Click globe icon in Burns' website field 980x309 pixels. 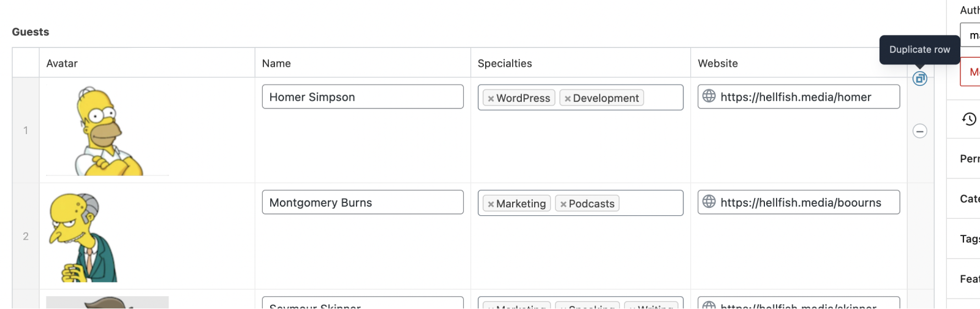[709, 202]
